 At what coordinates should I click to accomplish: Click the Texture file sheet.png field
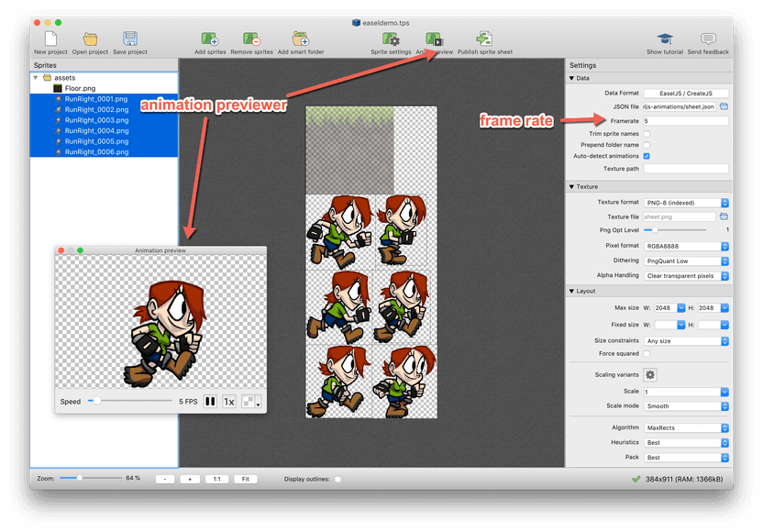click(x=680, y=216)
